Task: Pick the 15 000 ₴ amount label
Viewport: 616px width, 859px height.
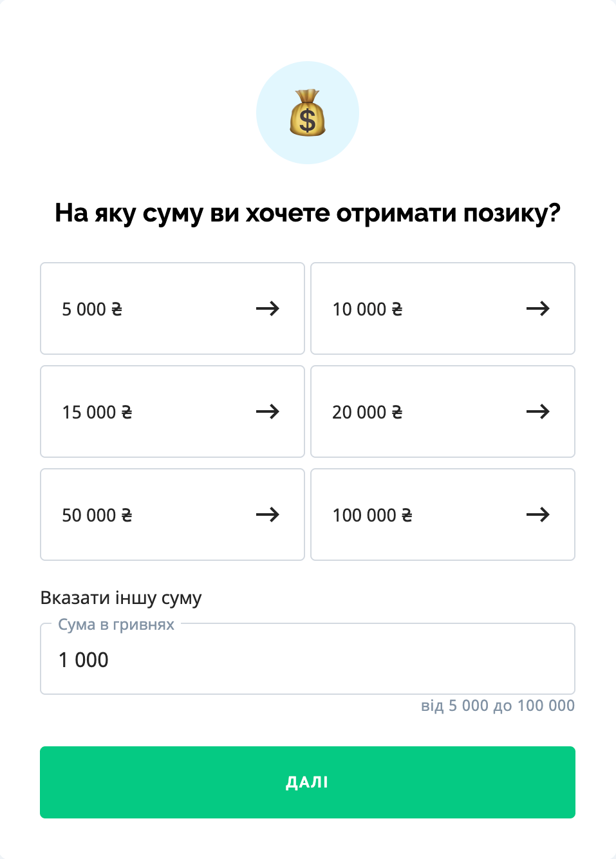Action: (97, 413)
